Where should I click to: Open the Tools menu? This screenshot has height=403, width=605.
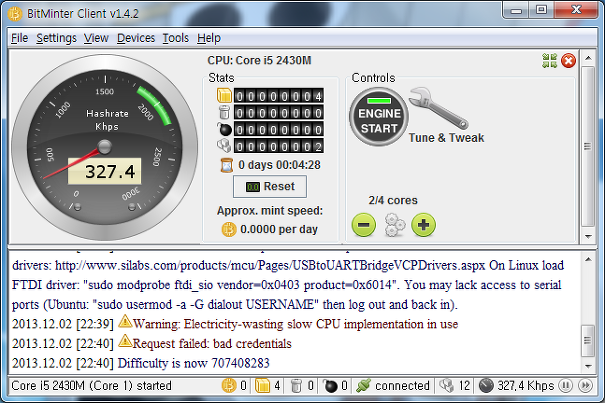click(176, 38)
